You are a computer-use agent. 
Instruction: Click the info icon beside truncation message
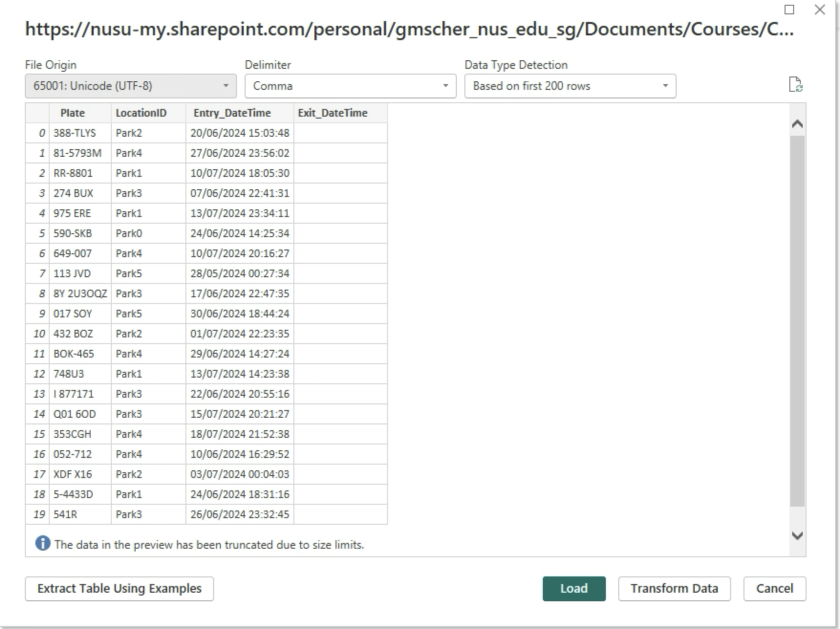(43, 543)
